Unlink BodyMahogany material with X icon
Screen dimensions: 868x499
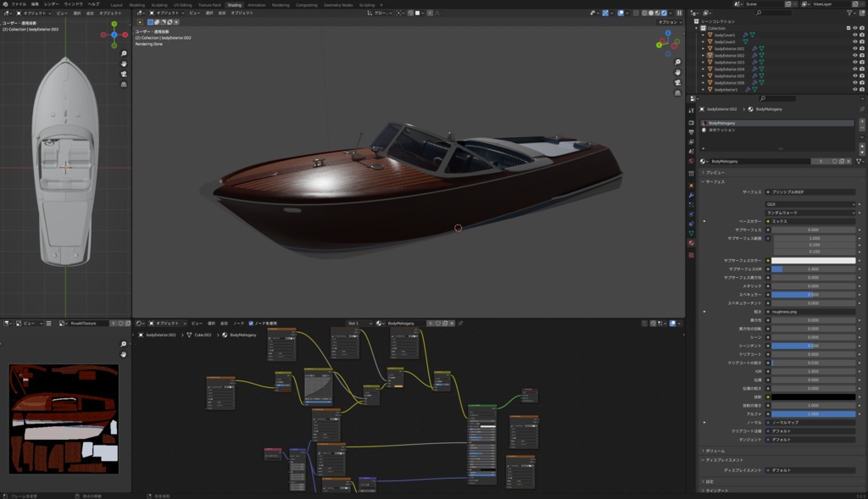pyautogui.click(x=849, y=161)
